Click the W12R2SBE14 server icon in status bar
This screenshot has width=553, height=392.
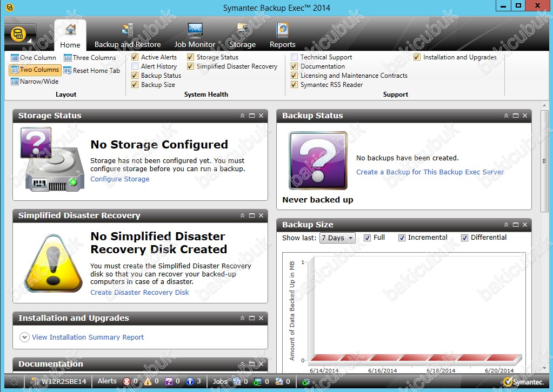[35, 381]
